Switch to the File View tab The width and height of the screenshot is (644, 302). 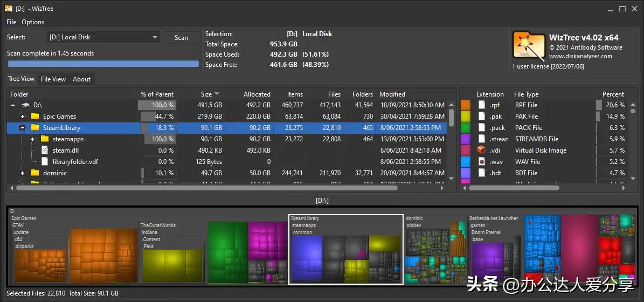[x=53, y=79]
